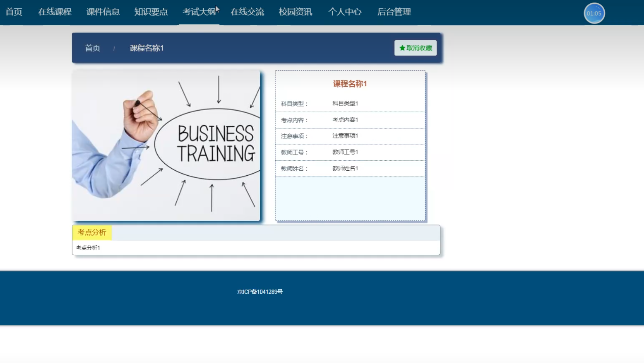
Task: Open 在线课程 in the navigation bar
Action: [55, 12]
